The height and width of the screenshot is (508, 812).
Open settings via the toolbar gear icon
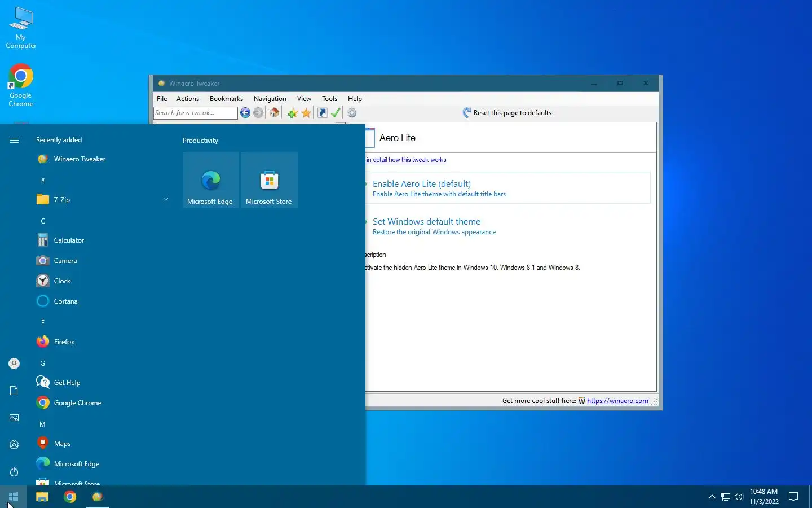pos(352,113)
